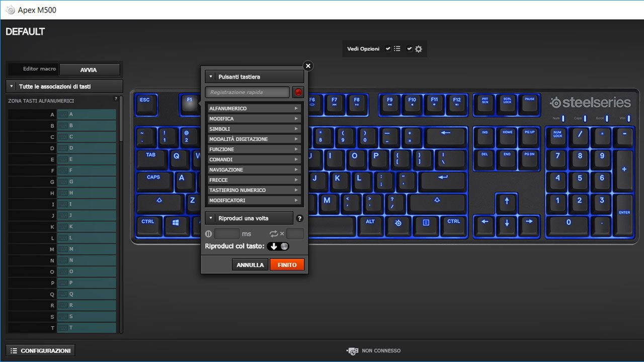Confirm with the FINITO button
644x362 pixels.
(x=287, y=264)
